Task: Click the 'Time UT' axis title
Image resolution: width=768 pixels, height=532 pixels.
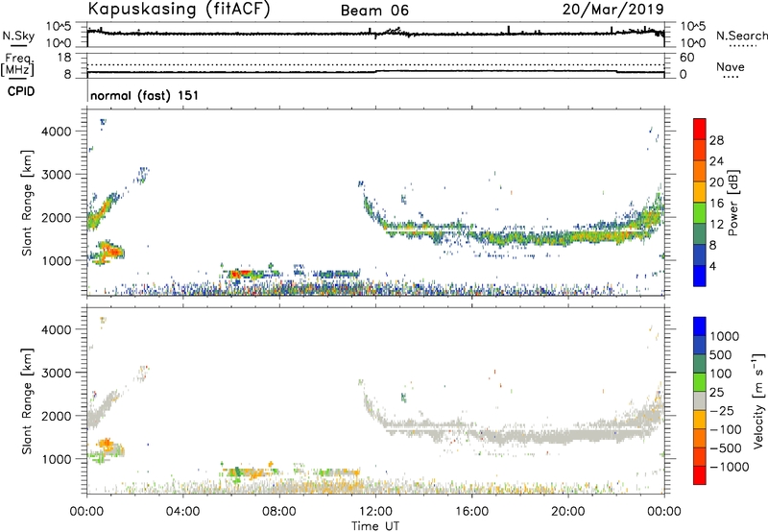Action: point(375,526)
